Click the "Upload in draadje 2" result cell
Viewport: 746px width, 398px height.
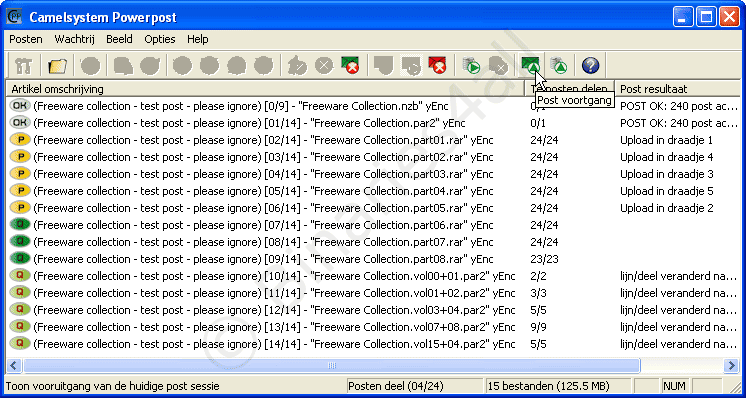click(667, 208)
